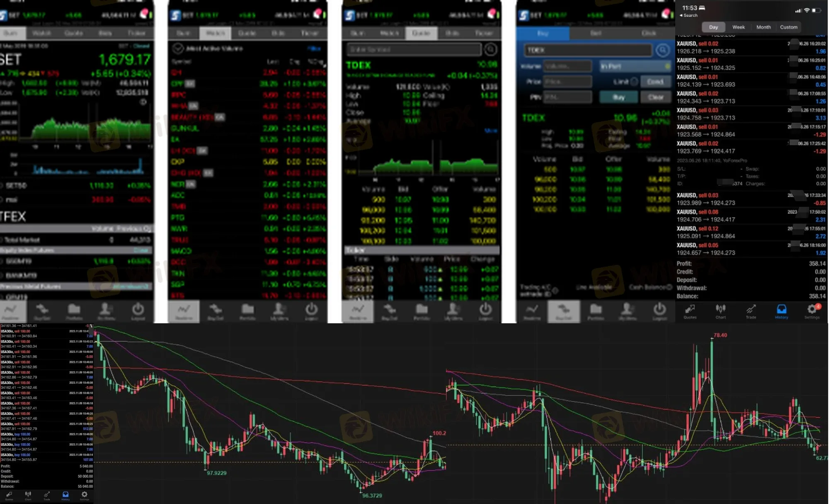Switch to the Month tab
The height and width of the screenshot is (504, 829).
[x=763, y=27]
